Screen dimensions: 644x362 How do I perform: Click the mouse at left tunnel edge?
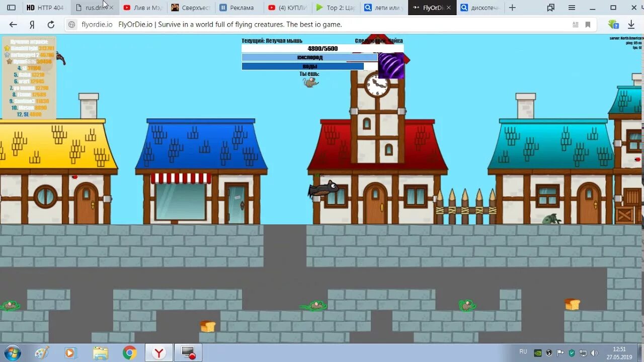click(9, 305)
